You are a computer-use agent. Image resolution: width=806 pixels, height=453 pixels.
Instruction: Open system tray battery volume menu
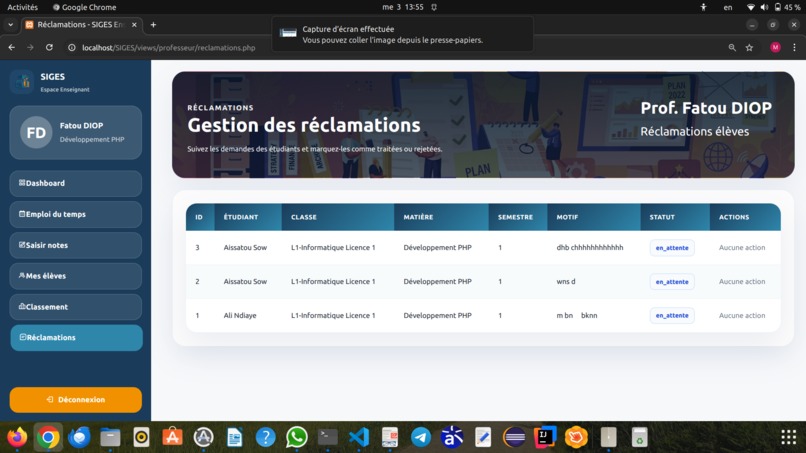[x=774, y=7]
